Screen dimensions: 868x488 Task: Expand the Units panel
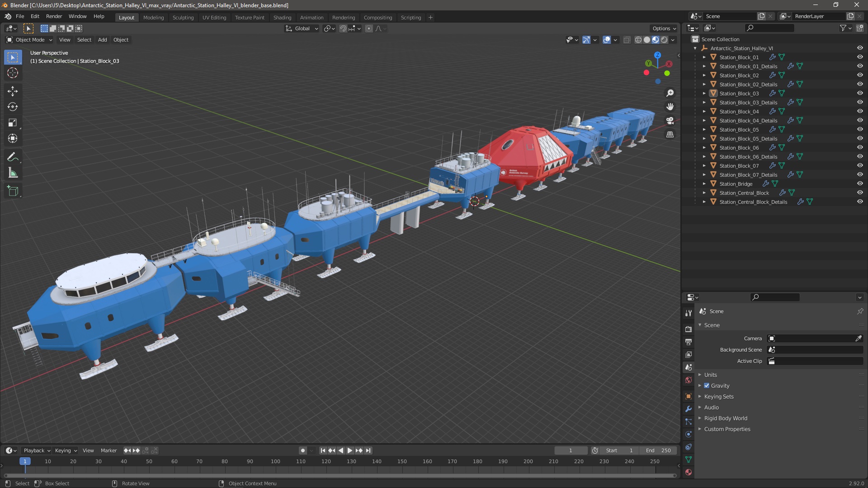(710, 375)
